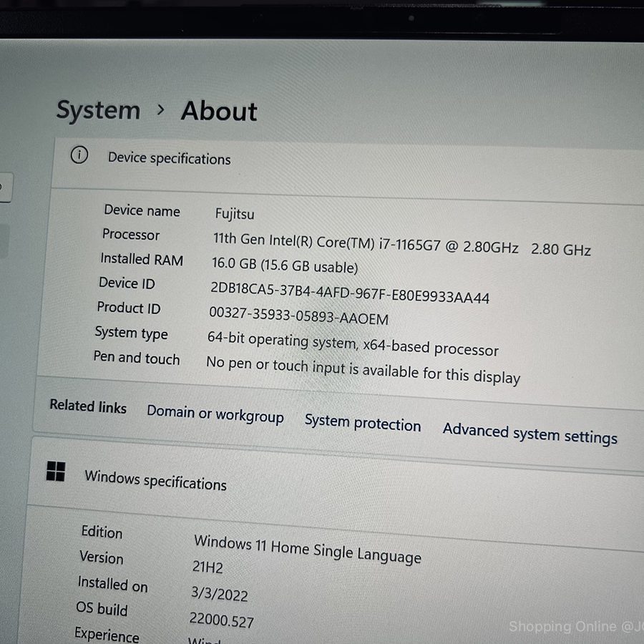Screen dimensions: 644x644
Task: Click the OS build label
Action: coord(102,609)
